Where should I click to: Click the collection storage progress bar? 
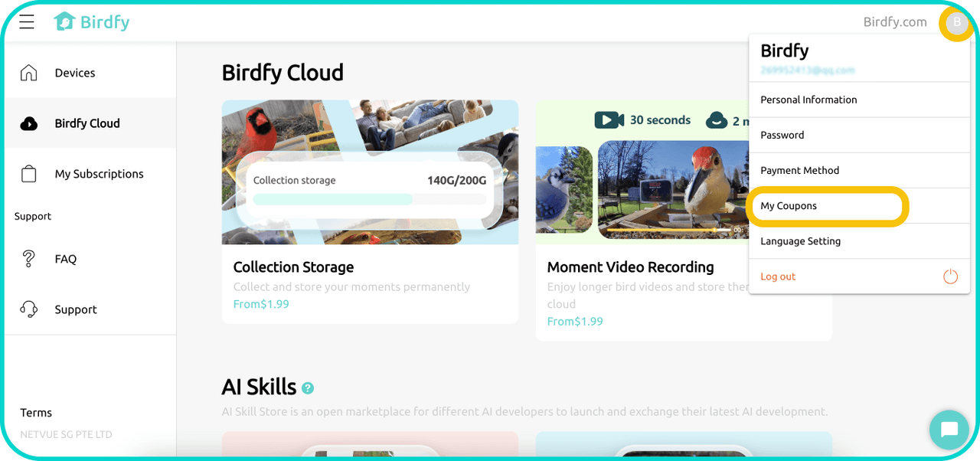tap(370, 200)
